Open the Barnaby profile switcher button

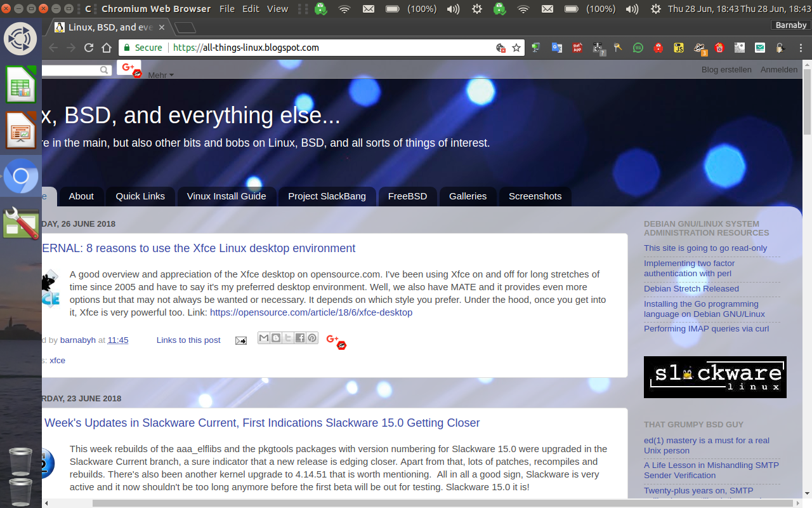791,25
